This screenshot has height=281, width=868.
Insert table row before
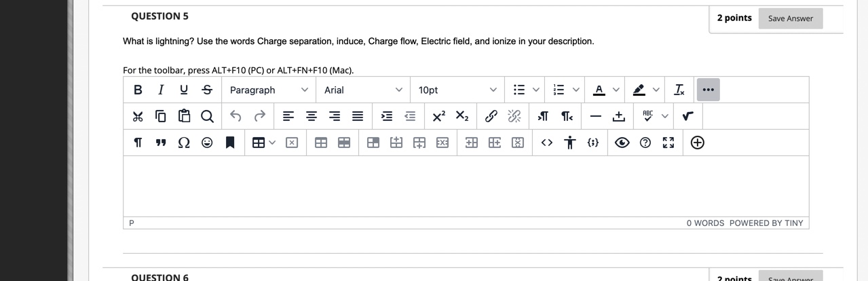point(396,143)
